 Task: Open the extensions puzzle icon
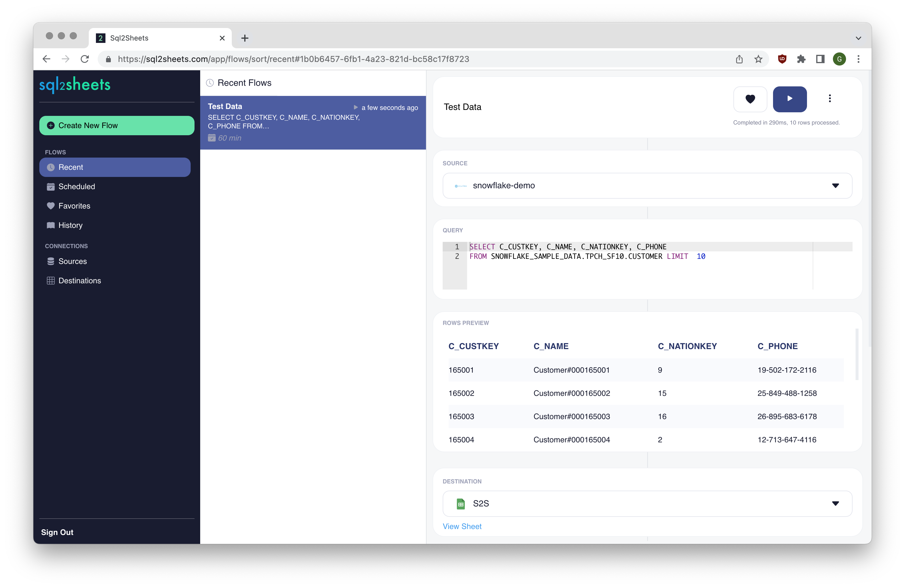pos(801,59)
